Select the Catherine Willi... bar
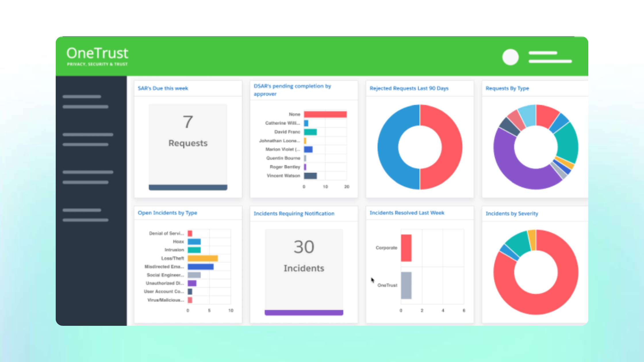 point(306,123)
